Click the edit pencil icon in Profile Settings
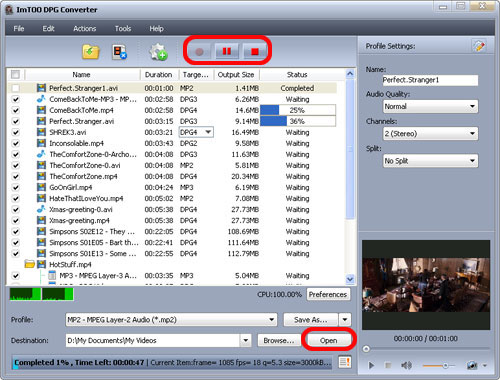 tap(479, 46)
